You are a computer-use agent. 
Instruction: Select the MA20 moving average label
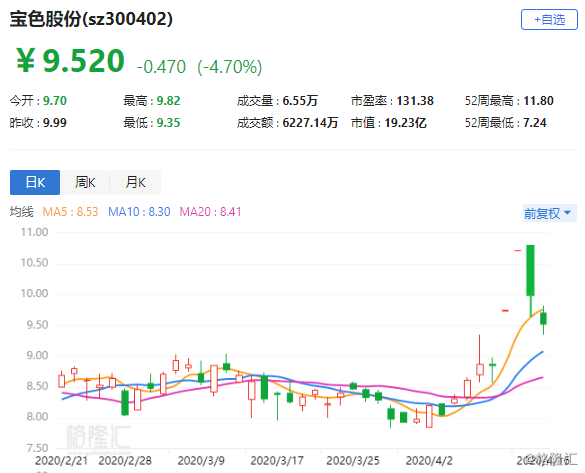click(x=210, y=212)
